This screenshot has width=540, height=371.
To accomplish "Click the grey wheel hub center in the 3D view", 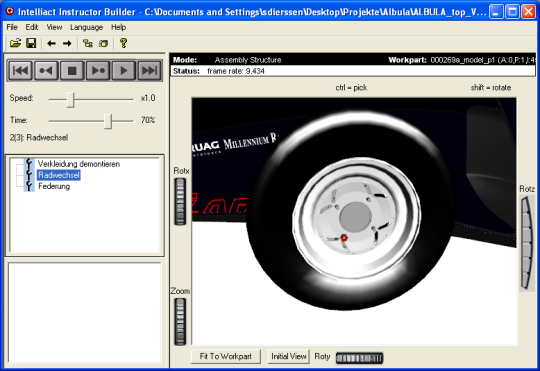I will 355,217.
